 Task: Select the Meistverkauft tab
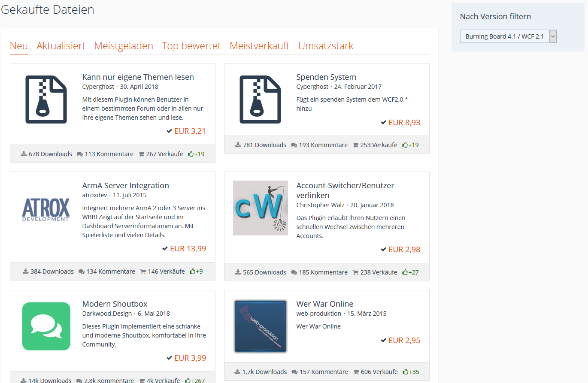259,46
